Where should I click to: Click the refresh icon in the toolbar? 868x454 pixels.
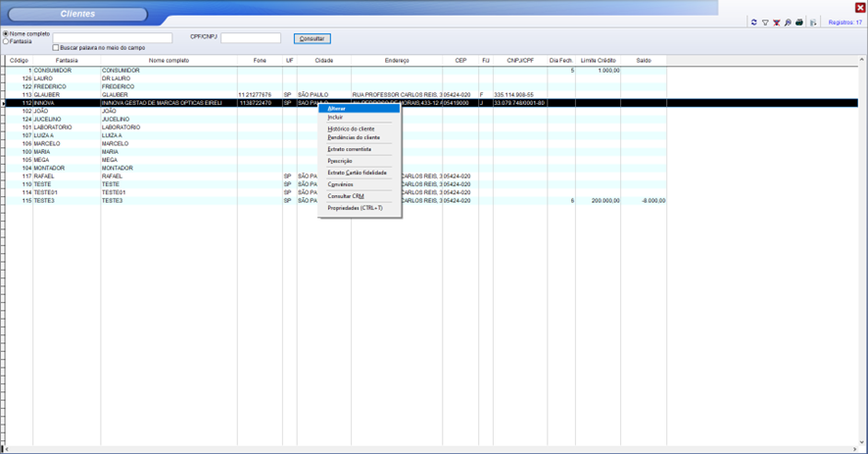click(x=753, y=22)
